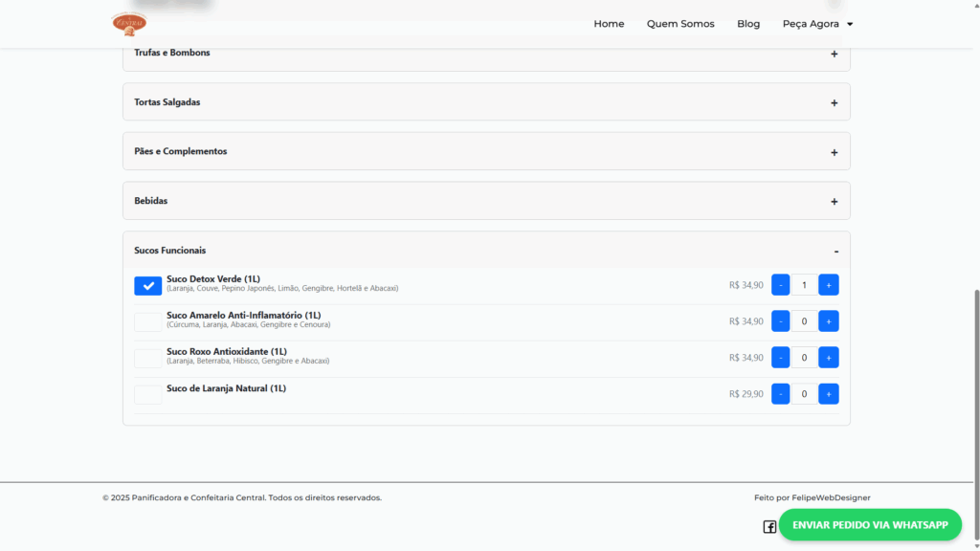The height and width of the screenshot is (551, 980).
Task: Open the Facebook icon in footer
Action: click(769, 527)
